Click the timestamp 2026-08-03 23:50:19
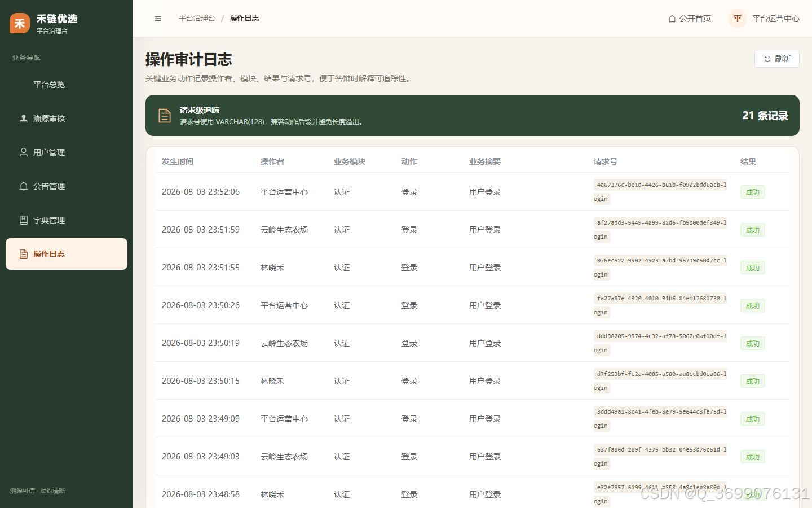 point(201,343)
